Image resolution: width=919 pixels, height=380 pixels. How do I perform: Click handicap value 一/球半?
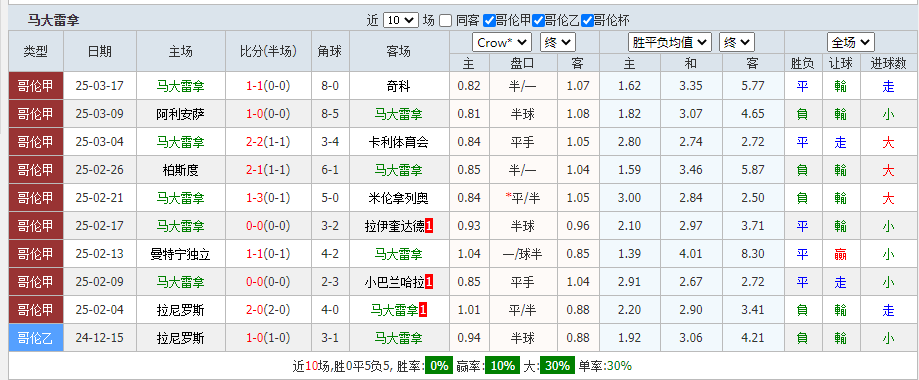[523, 254]
